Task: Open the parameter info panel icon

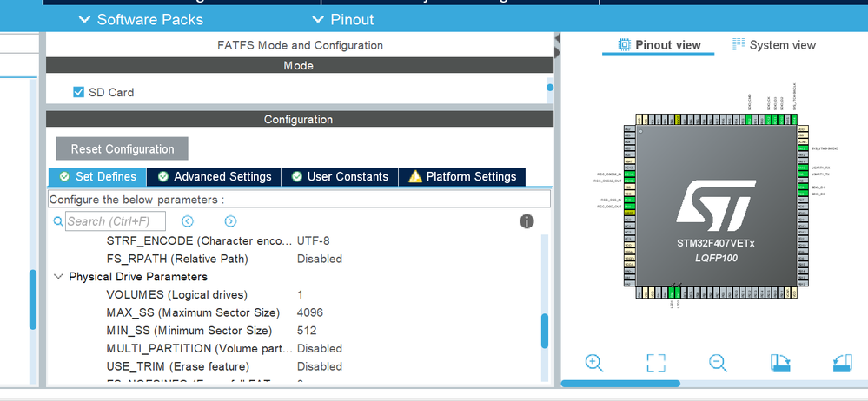Action: pyautogui.click(x=527, y=221)
